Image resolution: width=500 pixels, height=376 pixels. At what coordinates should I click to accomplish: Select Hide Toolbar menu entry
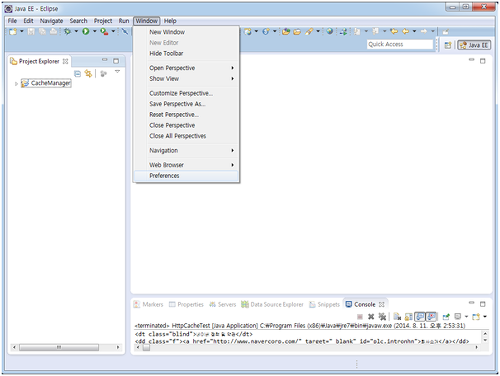click(187, 53)
